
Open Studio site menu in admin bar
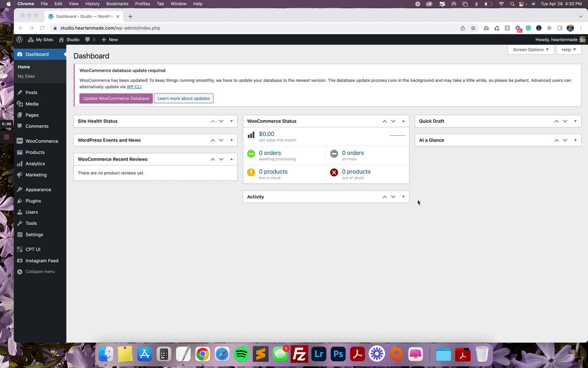point(69,40)
